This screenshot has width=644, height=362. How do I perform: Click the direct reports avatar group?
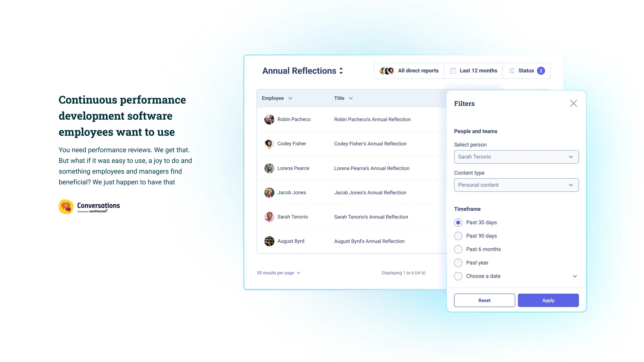pyautogui.click(x=387, y=71)
